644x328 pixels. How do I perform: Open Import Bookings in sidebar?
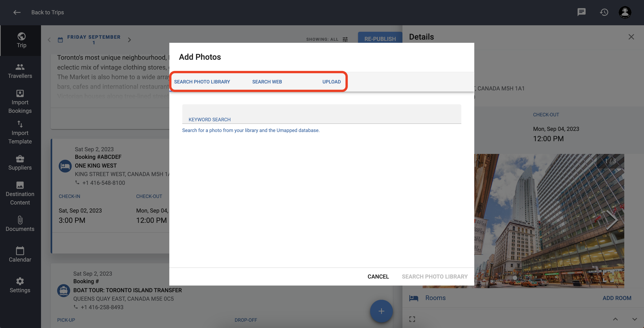tap(20, 102)
